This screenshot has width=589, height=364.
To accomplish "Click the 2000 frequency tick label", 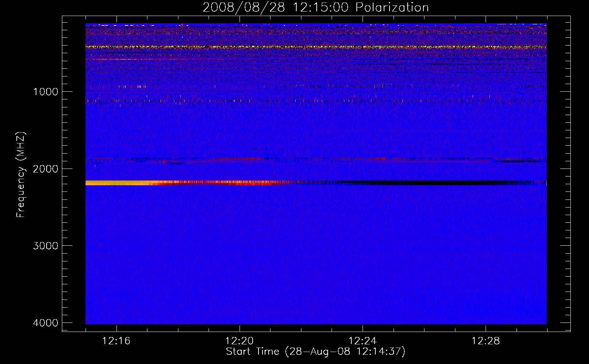I will (46, 169).
